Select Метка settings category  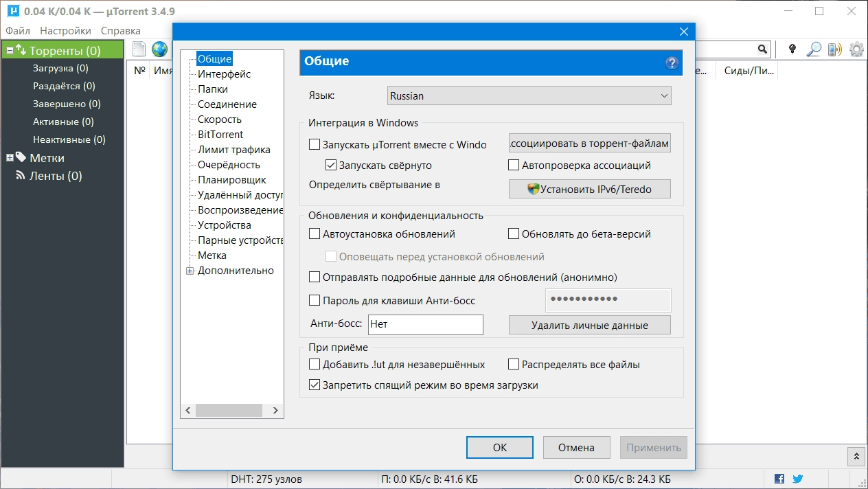212,255
